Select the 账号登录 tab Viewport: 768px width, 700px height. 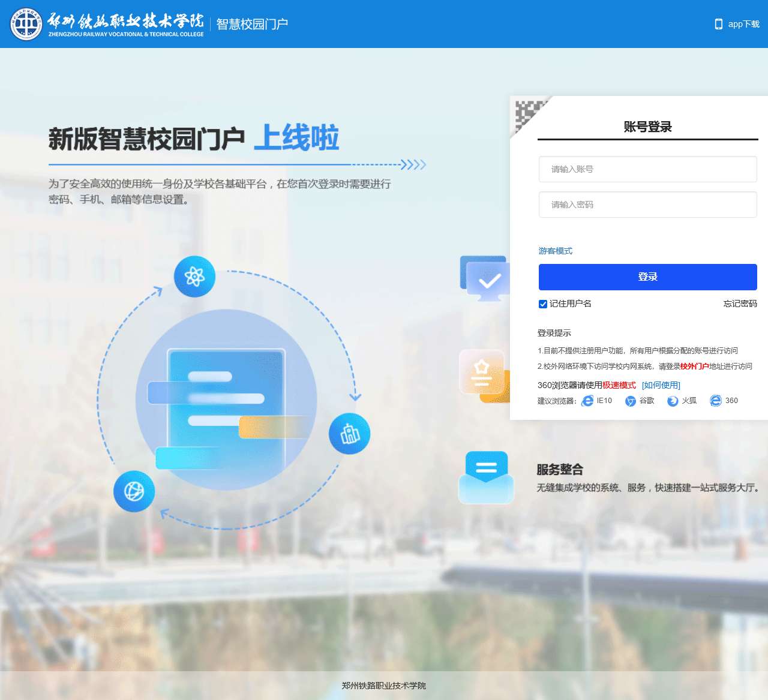[x=648, y=127]
